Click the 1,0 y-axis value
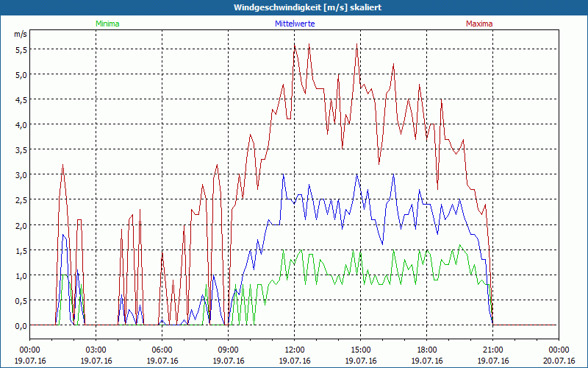 point(21,275)
